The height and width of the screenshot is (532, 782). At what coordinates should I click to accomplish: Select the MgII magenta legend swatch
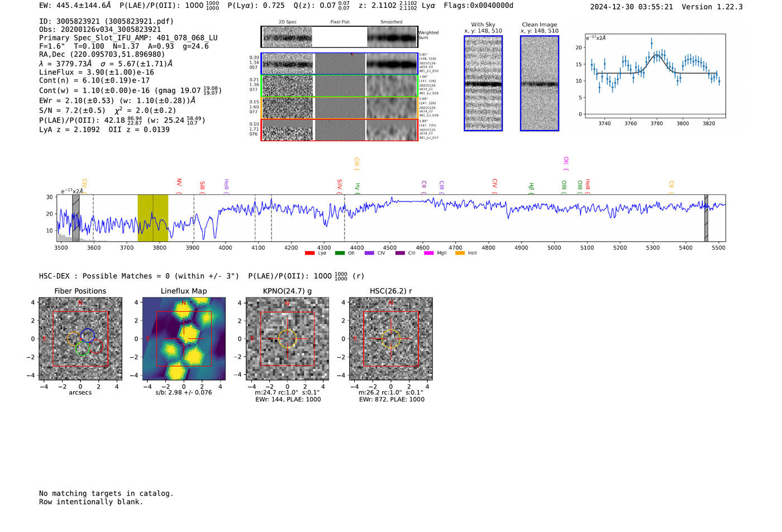point(429,253)
